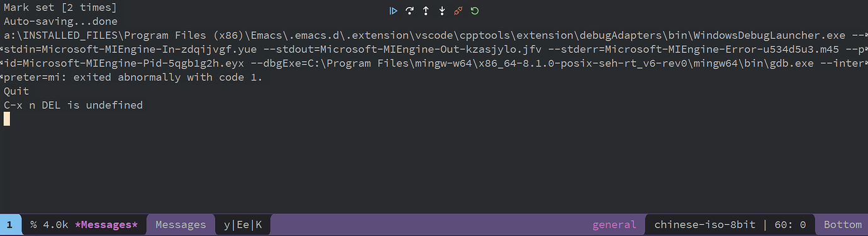Click the Step Out up-arrow icon

pos(426,11)
